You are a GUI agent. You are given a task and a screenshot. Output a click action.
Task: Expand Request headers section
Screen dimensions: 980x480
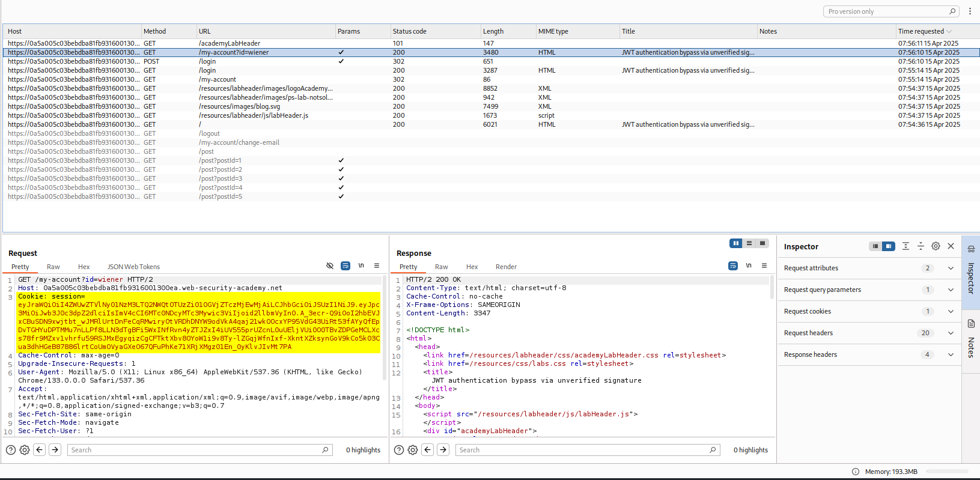(951, 333)
